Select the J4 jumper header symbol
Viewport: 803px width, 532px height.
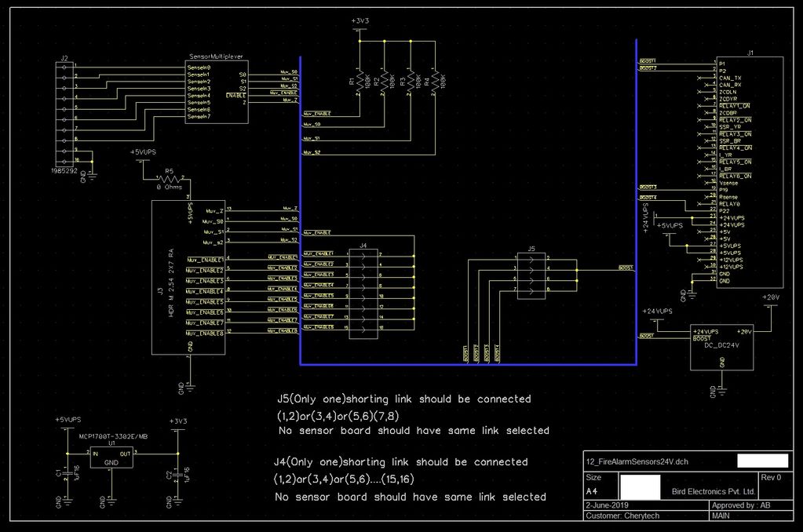point(363,293)
